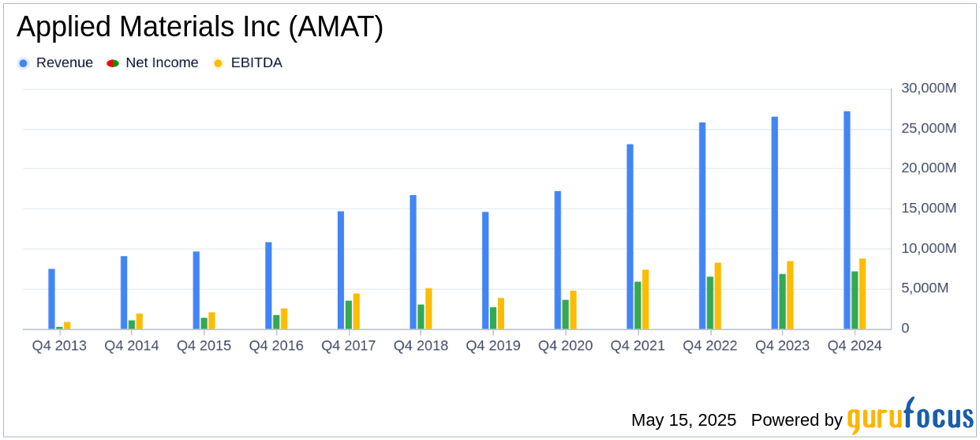The width and height of the screenshot is (980, 440).
Task: Click the Powered by text
Action: (797, 420)
